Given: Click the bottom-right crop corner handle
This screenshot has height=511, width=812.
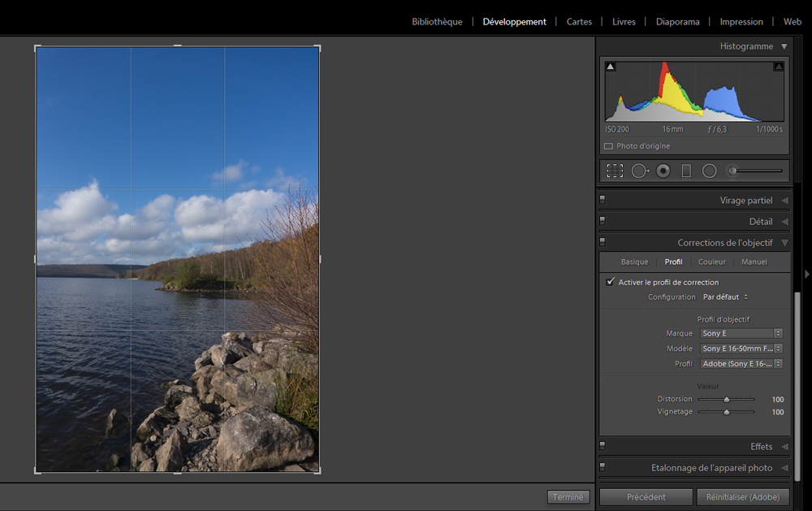Looking at the screenshot, I should 318,470.
